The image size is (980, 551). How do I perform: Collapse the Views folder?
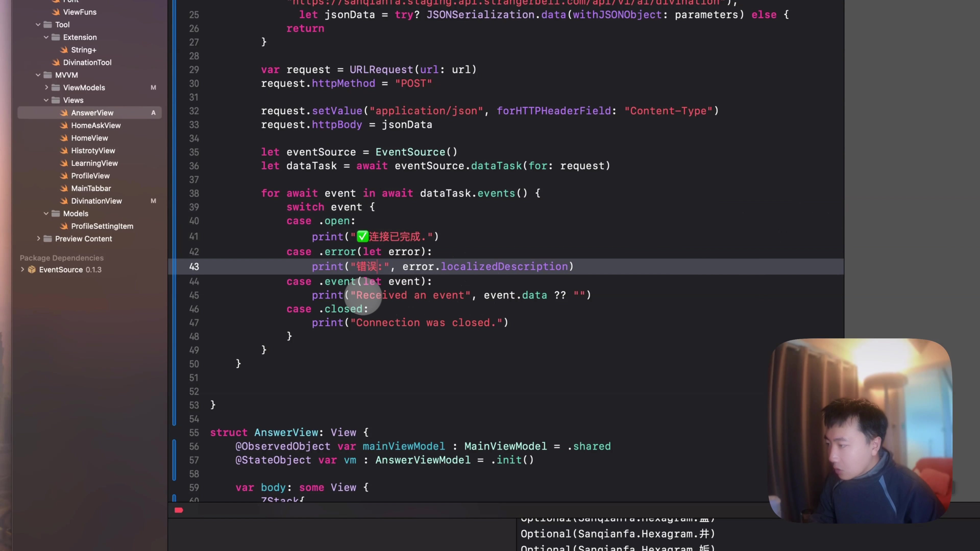(x=46, y=100)
